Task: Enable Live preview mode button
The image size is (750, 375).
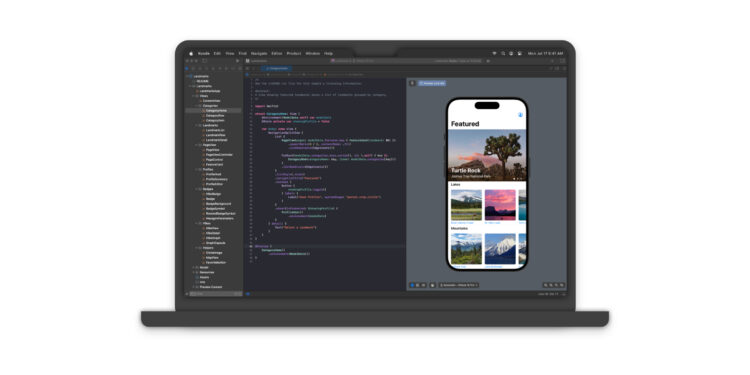Action: coord(412,285)
